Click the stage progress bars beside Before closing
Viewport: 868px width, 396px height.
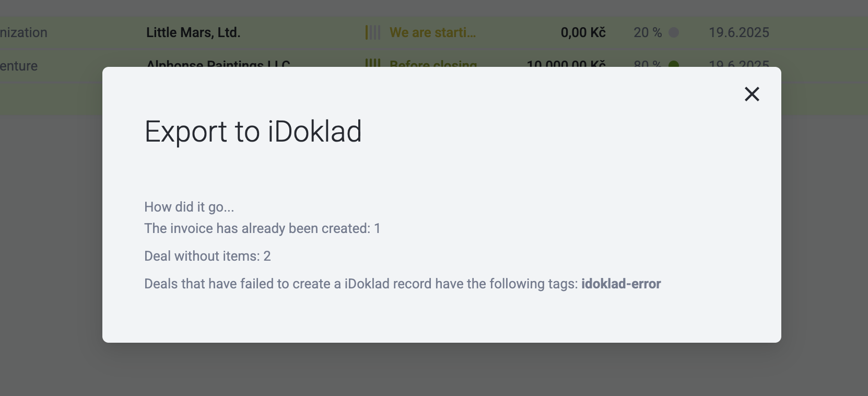click(373, 64)
